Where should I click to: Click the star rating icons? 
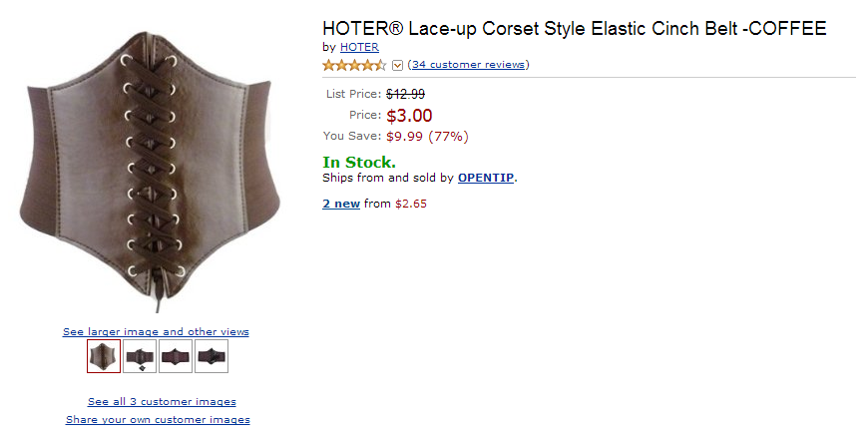(x=354, y=65)
